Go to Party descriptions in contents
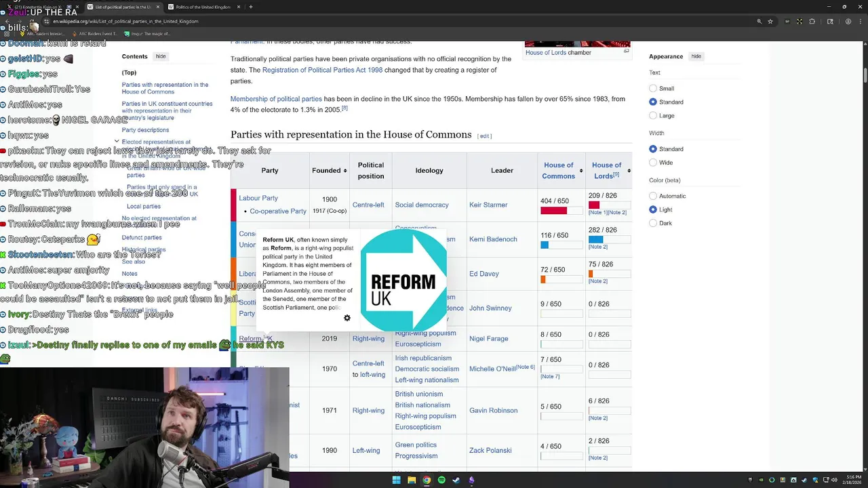The height and width of the screenshot is (488, 868). [145, 129]
